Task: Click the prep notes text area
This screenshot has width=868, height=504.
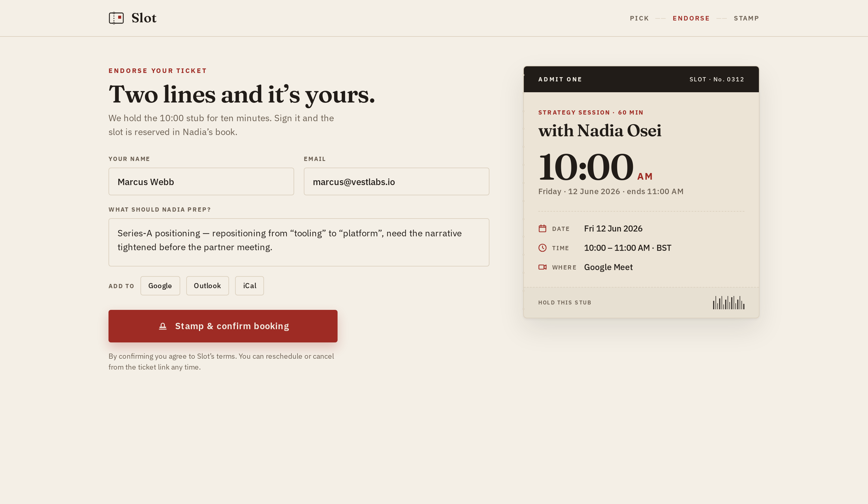Action: pyautogui.click(x=299, y=242)
